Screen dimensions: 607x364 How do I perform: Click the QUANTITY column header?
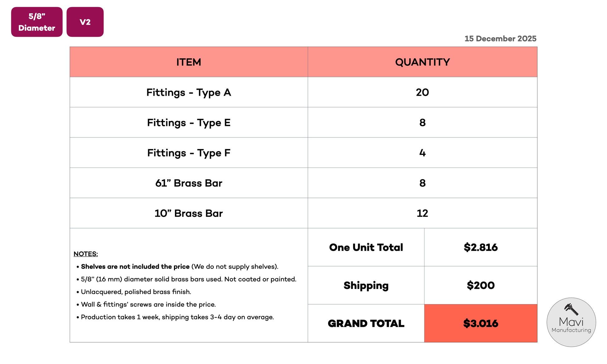(422, 62)
